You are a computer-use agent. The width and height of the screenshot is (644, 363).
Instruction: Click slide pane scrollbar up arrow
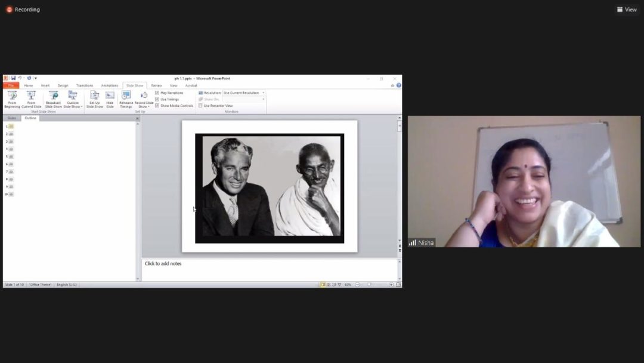click(x=400, y=118)
